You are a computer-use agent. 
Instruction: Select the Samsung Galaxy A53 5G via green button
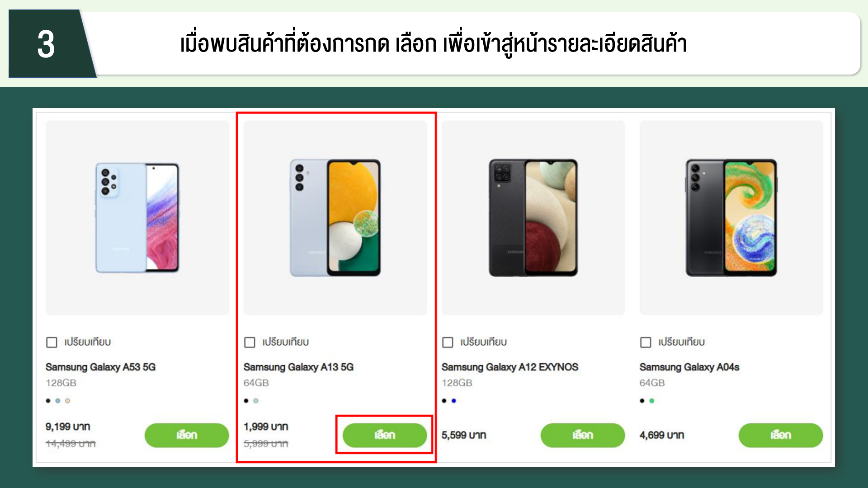click(x=187, y=435)
